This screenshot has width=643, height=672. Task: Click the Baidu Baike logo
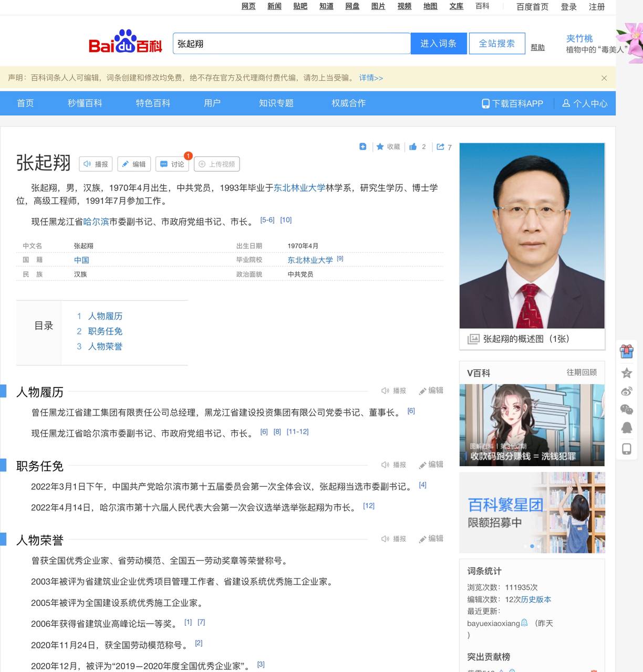[125, 41]
